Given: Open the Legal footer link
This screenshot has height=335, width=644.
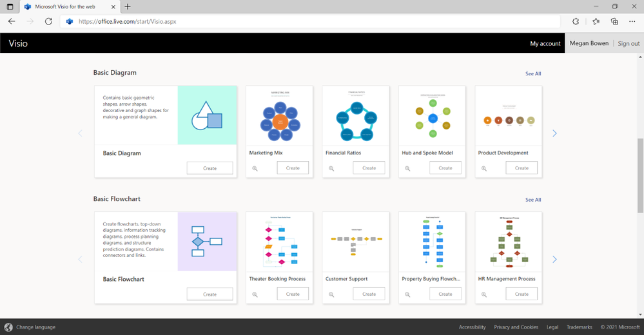Looking at the screenshot, I should (552, 327).
